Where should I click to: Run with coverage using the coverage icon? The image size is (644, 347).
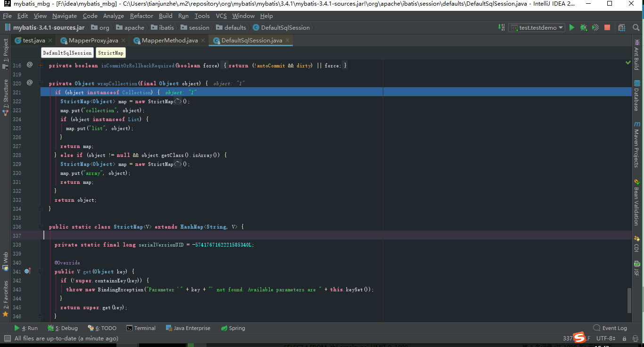pos(594,27)
